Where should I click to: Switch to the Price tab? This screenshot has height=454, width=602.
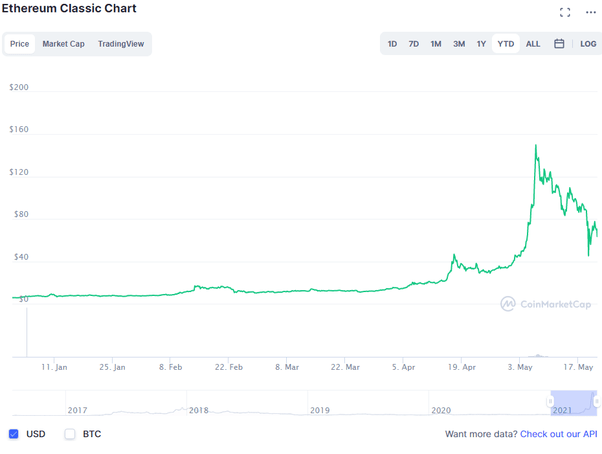point(20,44)
